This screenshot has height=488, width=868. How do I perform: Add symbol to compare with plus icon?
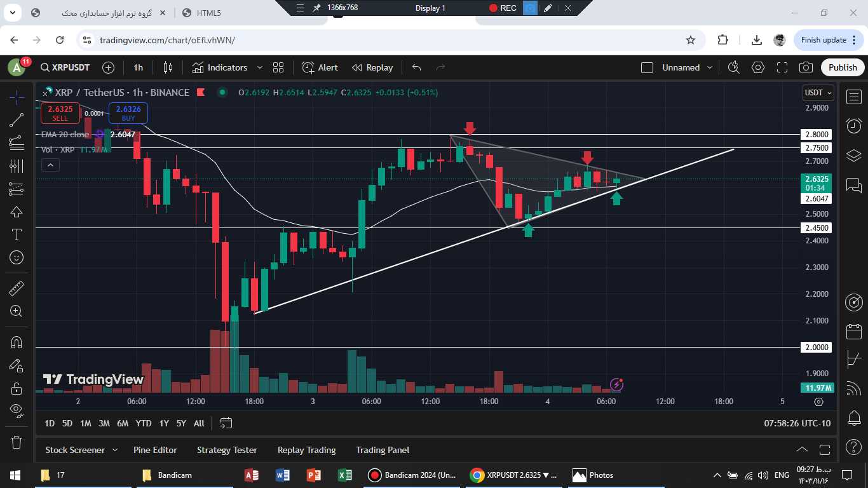pos(108,67)
